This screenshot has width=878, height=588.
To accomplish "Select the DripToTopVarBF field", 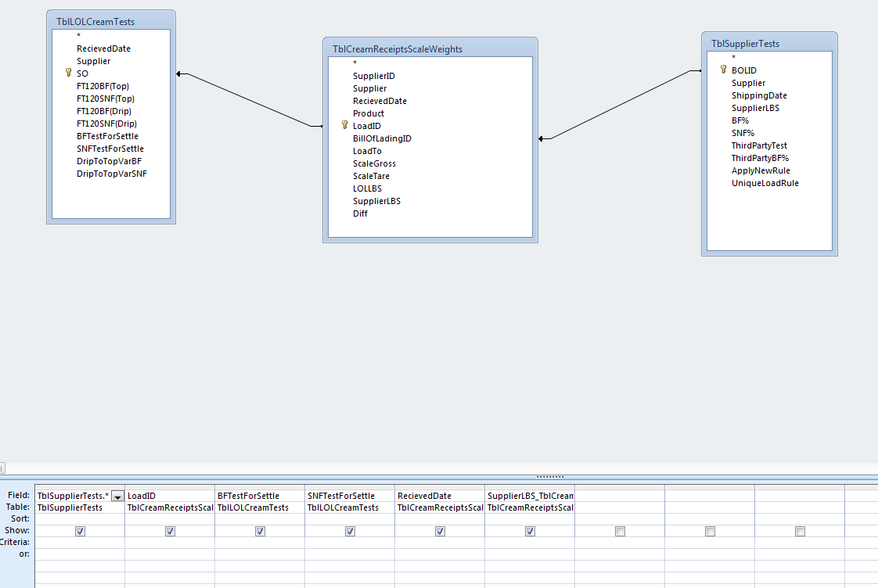I will (110, 161).
